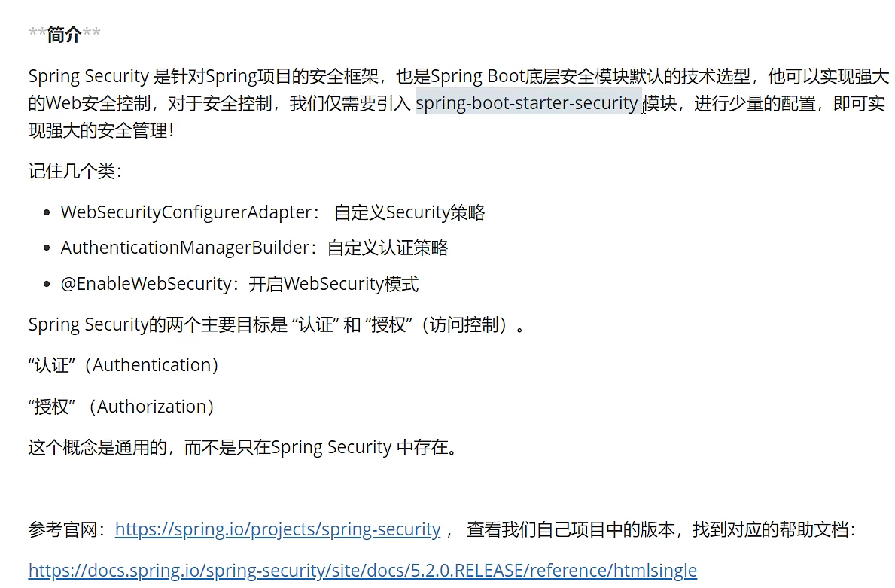Click the 开启WebSecurity模式 text

tap(333, 284)
